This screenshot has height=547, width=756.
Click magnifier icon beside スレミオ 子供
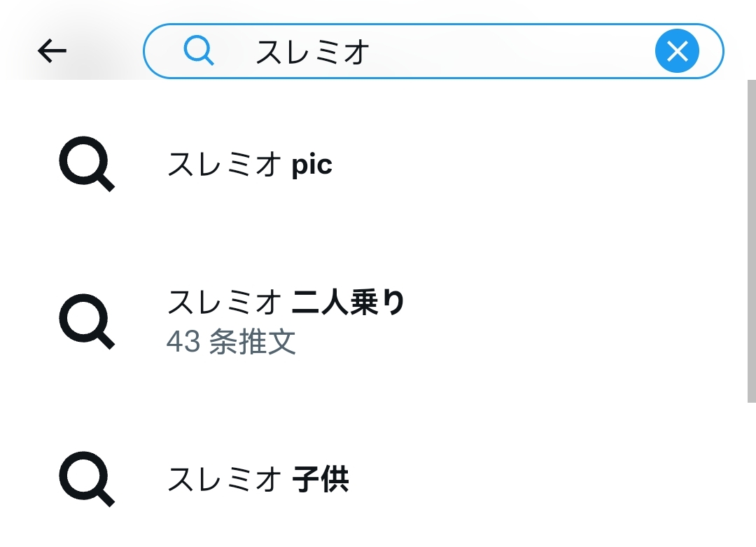pyautogui.click(x=87, y=479)
